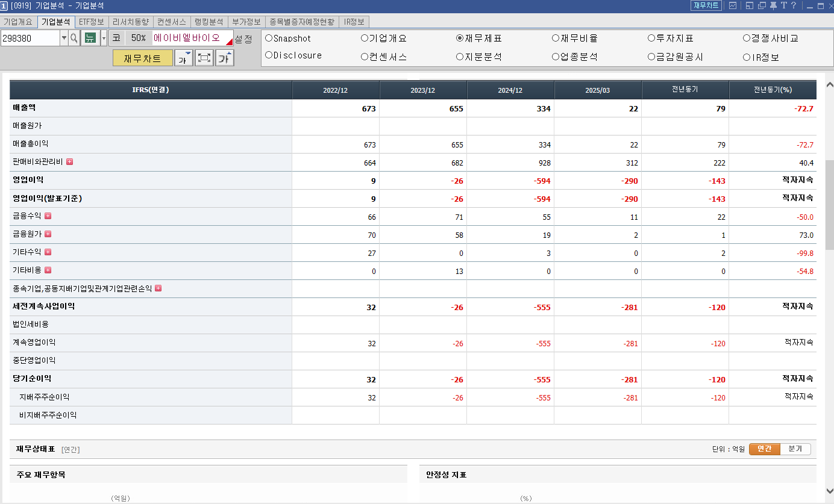Screen dimensions: 834x504
Task: Click the 영업이익(발표기준) row label
Action: coord(47,198)
